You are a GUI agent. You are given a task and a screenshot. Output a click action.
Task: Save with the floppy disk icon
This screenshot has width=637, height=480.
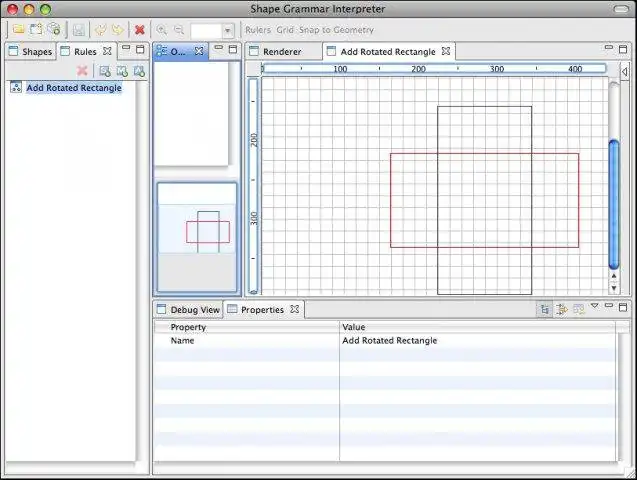(78, 30)
